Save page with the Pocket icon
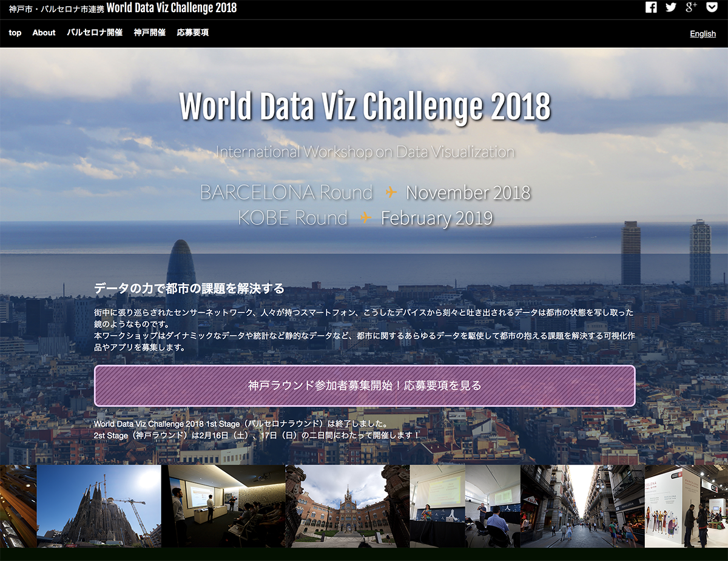This screenshot has height=561, width=728. pyautogui.click(x=712, y=8)
